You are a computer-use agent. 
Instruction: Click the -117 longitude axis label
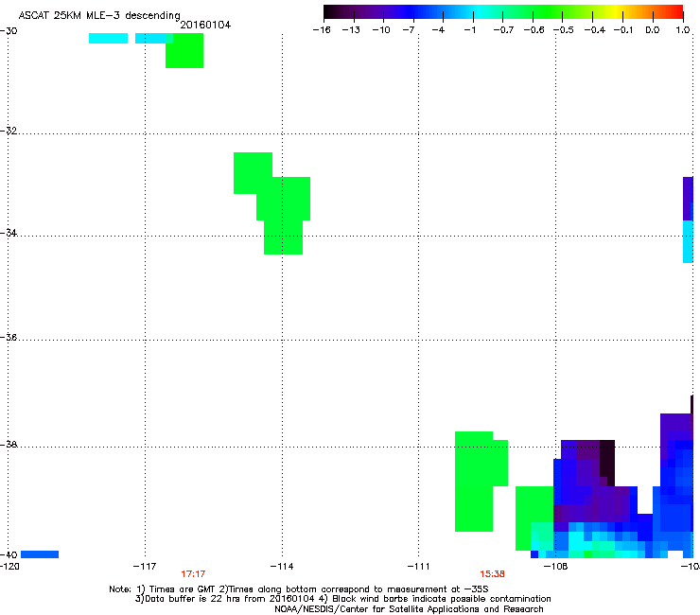145,567
